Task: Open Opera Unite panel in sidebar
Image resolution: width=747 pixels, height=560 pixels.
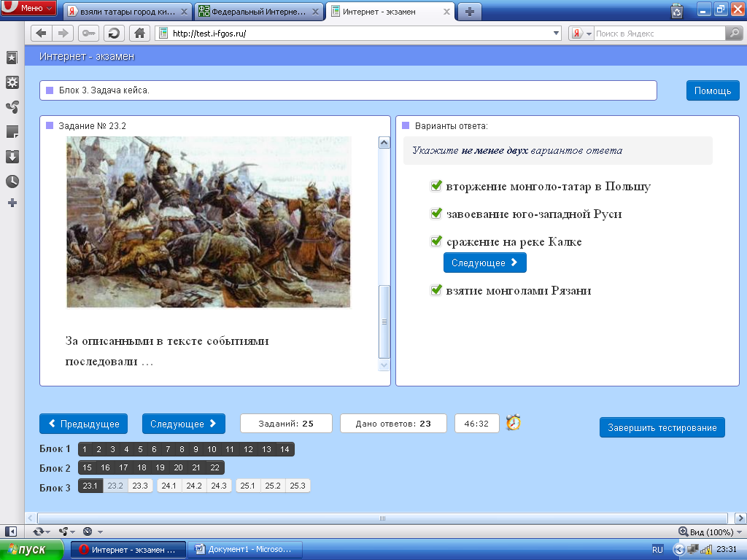Action: [12, 107]
